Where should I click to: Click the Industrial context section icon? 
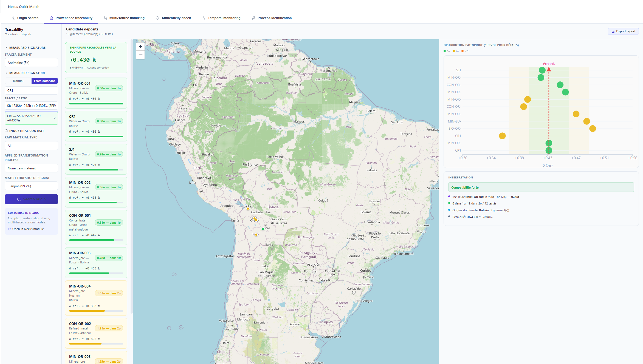[6, 131]
